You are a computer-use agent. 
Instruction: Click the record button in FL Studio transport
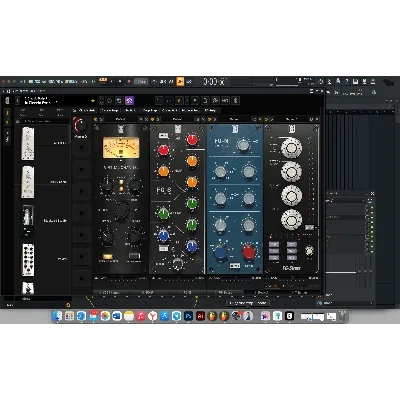click(x=129, y=81)
